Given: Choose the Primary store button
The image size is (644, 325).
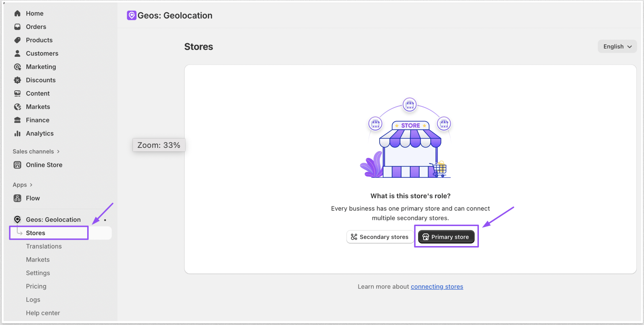Looking at the screenshot, I should tap(446, 237).
